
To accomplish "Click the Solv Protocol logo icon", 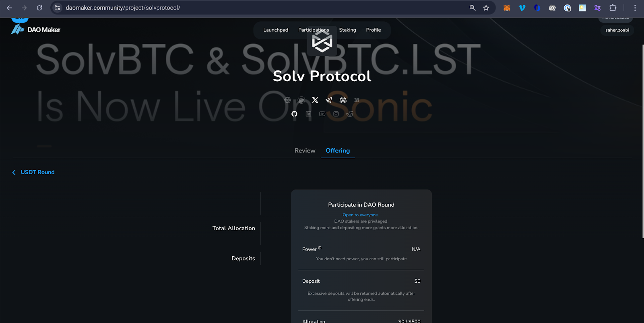I will click(322, 41).
